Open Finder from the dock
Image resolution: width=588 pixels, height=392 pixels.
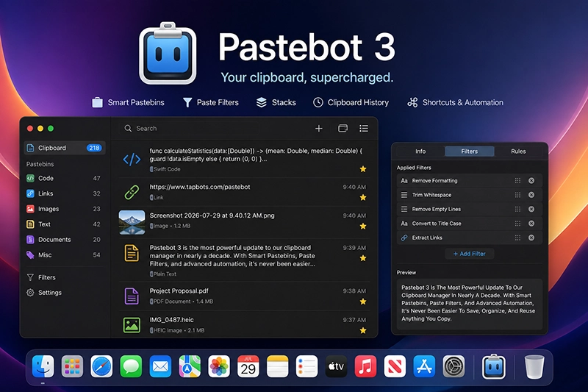tap(43, 366)
